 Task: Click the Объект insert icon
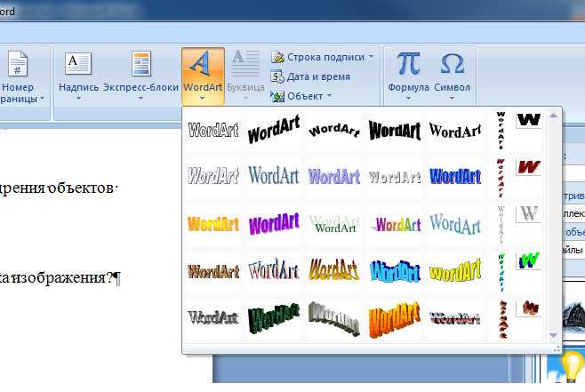click(277, 96)
